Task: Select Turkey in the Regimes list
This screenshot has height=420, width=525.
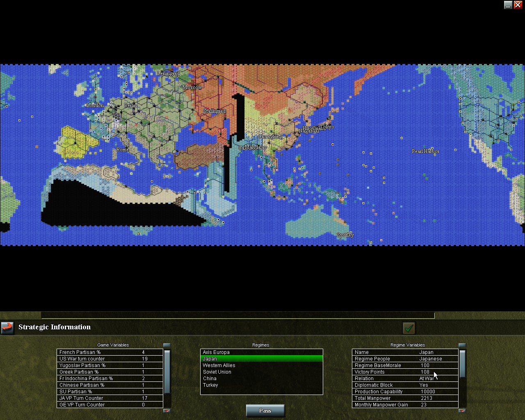Action: pos(262,385)
